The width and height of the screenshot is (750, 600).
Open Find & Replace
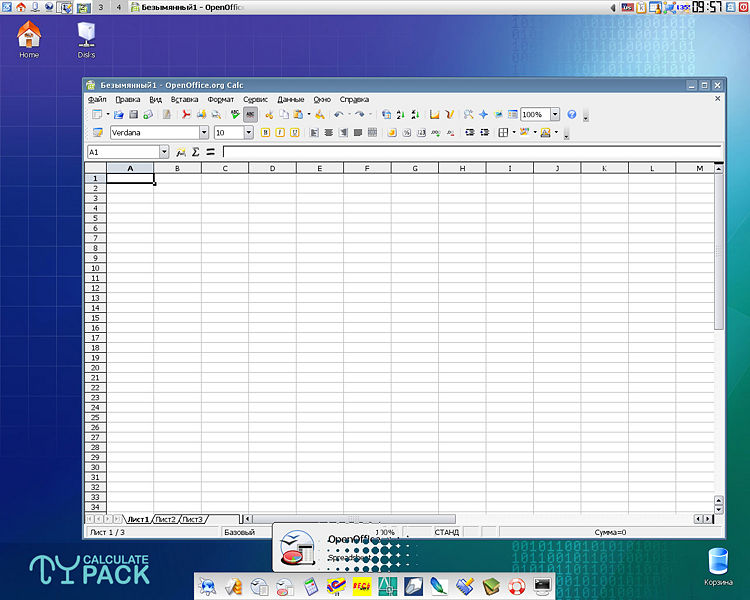coord(468,114)
